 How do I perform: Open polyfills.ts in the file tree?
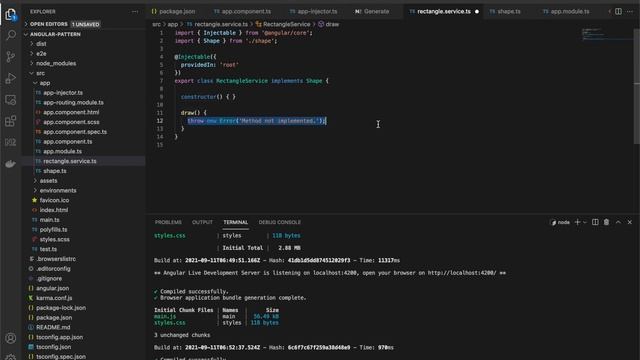(53, 229)
